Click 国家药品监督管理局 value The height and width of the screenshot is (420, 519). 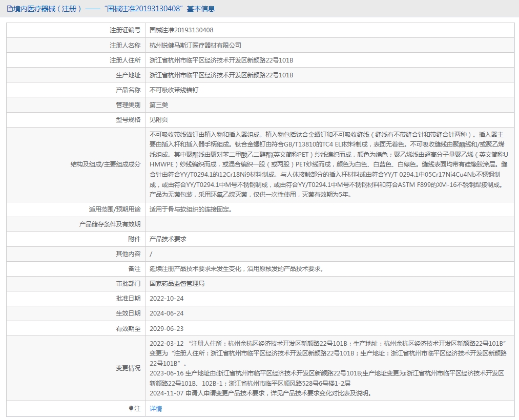pos(177,284)
